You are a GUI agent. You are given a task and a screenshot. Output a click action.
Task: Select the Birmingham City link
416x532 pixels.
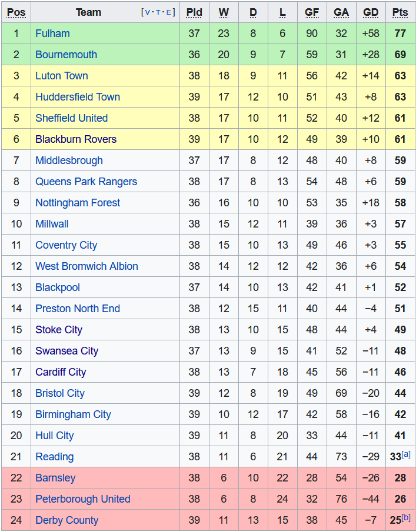coord(73,414)
